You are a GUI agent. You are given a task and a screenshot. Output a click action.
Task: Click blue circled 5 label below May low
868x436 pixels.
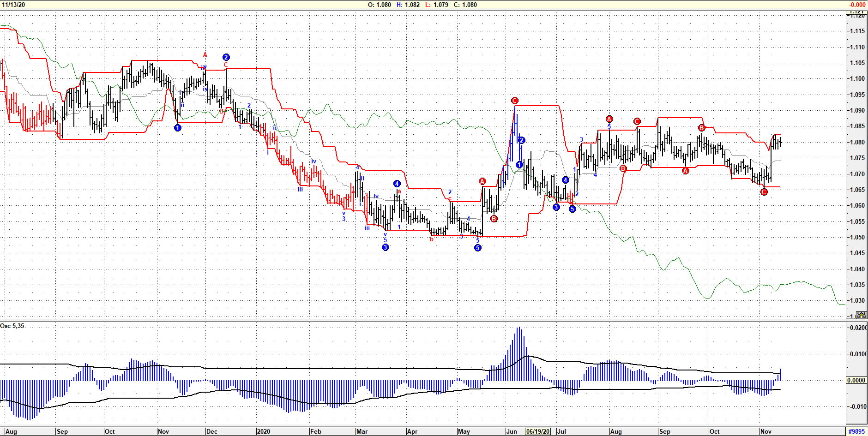pyautogui.click(x=478, y=248)
